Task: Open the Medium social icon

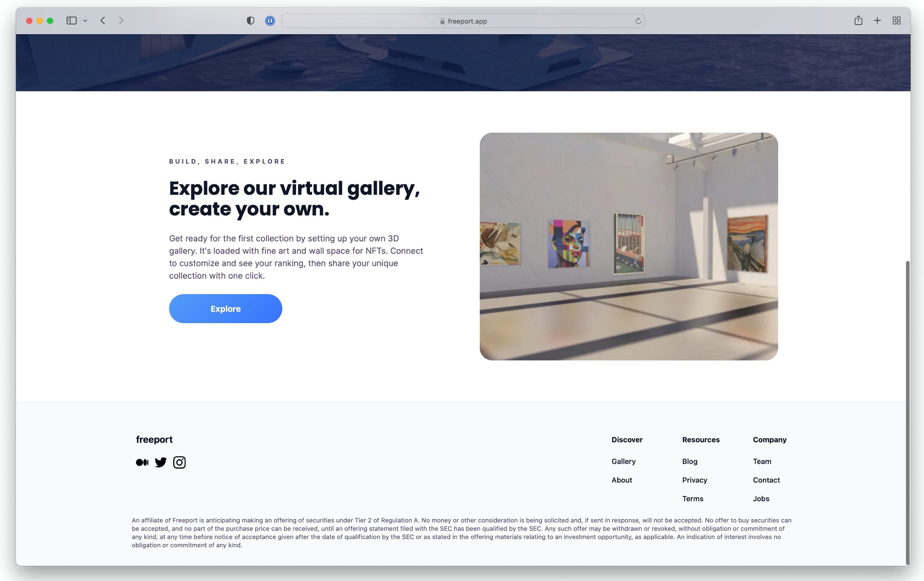Action: 142,462
